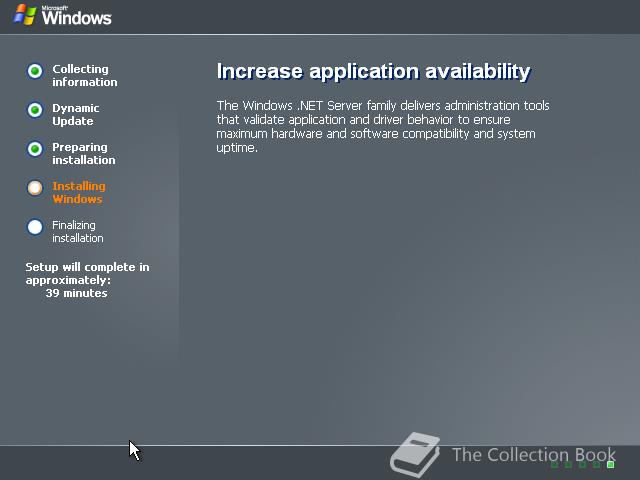
Task: Click the Preparing installation step indicator
Action: pyautogui.click(x=35, y=149)
